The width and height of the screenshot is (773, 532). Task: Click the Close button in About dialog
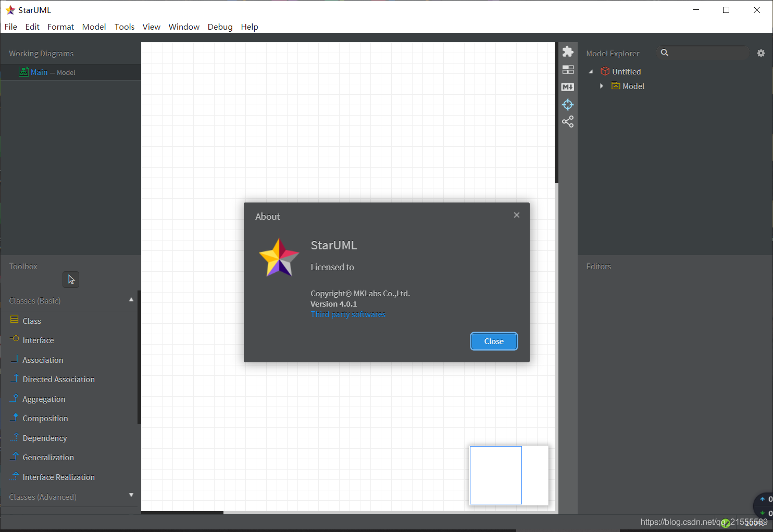[494, 341]
